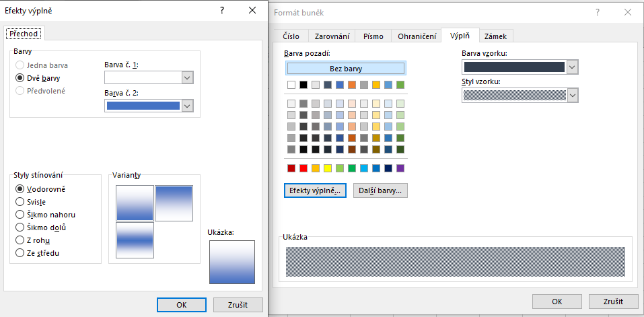The height and width of the screenshot is (317, 644).
Task: Select Dvě barvy radio option
Action: pos(20,78)
